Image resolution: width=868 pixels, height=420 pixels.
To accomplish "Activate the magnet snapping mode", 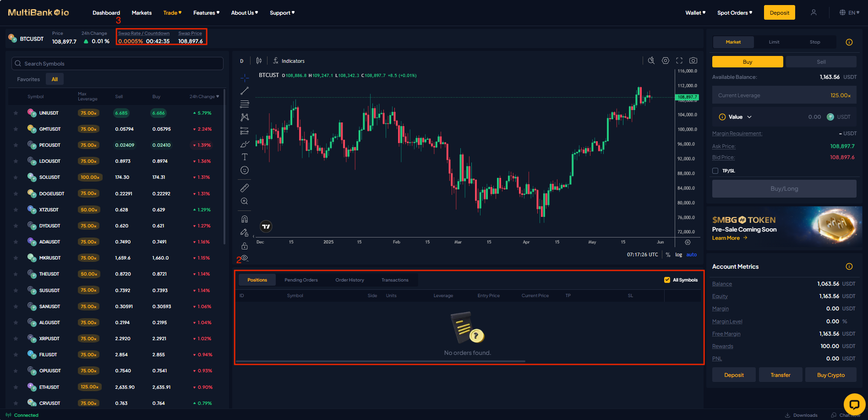I will point(244,219).
